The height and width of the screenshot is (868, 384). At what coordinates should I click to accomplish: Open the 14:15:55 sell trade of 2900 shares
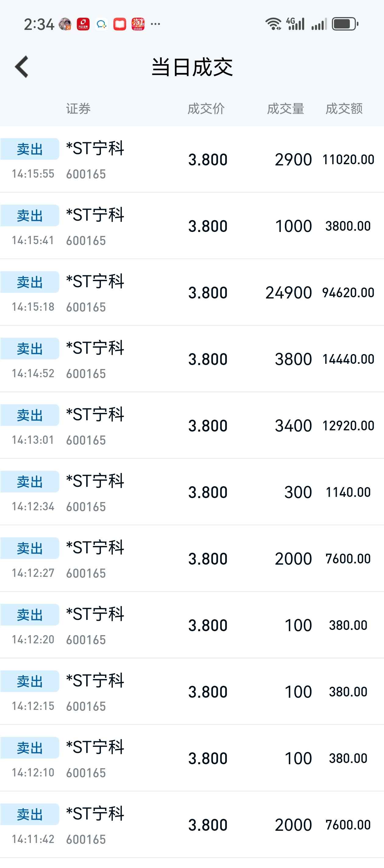point(192,159)
